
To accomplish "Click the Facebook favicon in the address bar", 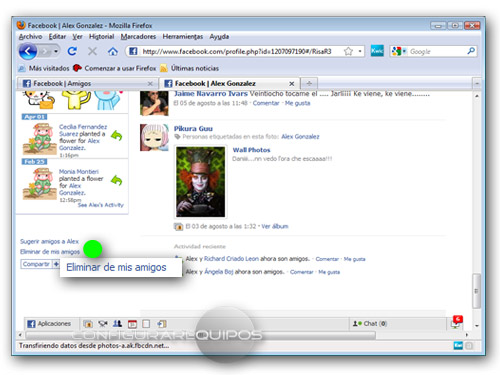I will [x=133, y=51].
